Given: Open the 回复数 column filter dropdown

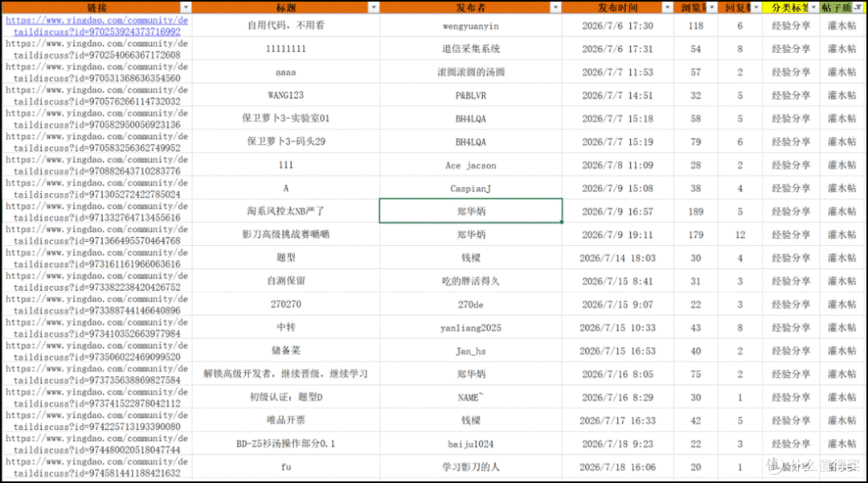Looking at the screenshot, I should (x=757, y=7).
